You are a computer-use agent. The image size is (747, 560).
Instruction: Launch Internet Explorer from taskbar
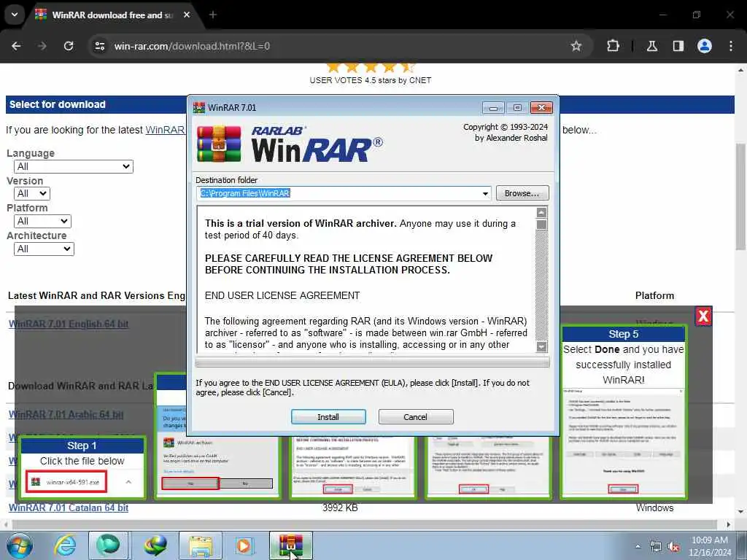[x=65, y=545]
